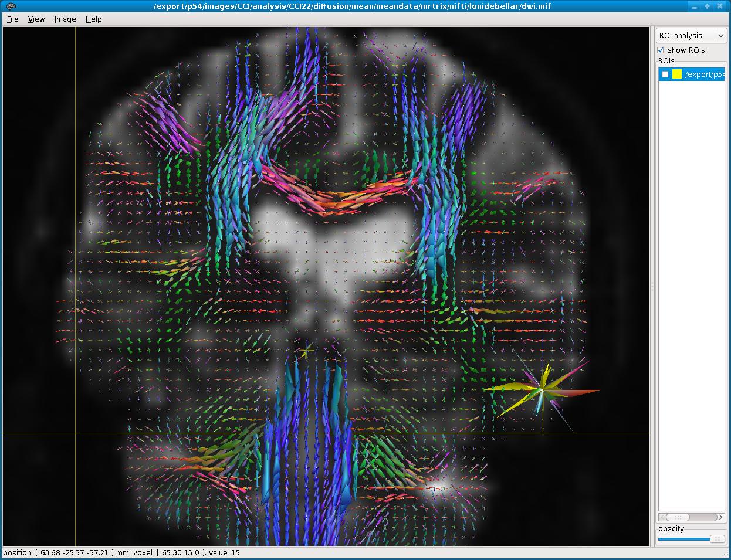Click the yellow ROI color swatch

pyautogui.click(x=677, y=74)
